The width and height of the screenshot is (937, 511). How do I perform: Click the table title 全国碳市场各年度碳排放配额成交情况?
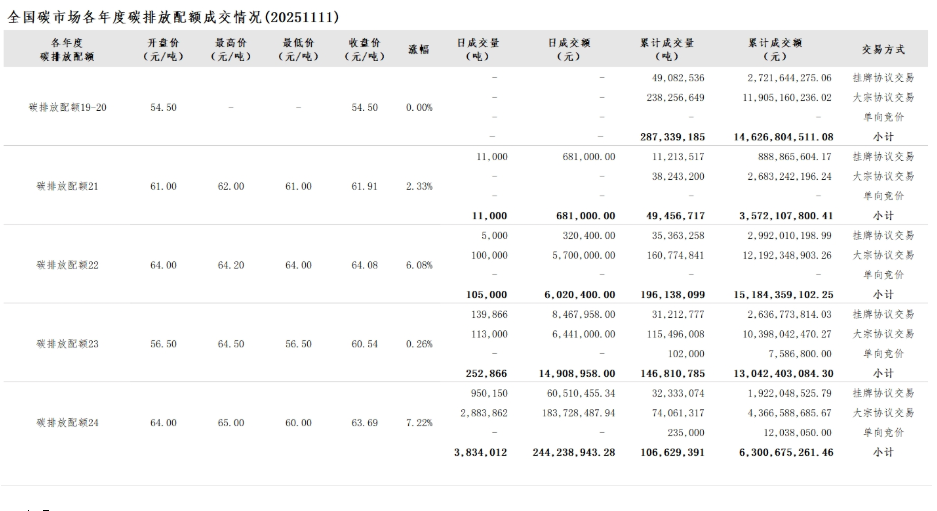click(173, 17)
